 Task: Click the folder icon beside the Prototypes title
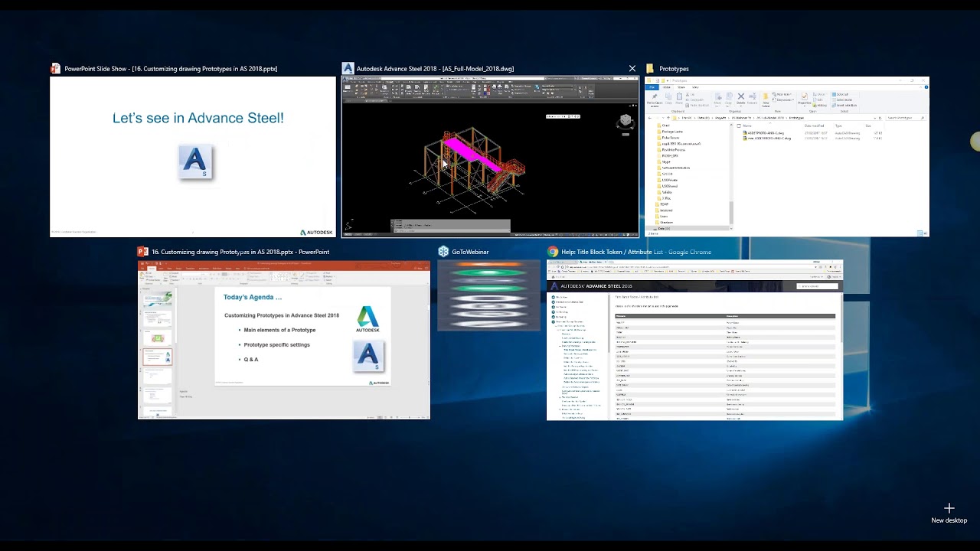[651, 69]
